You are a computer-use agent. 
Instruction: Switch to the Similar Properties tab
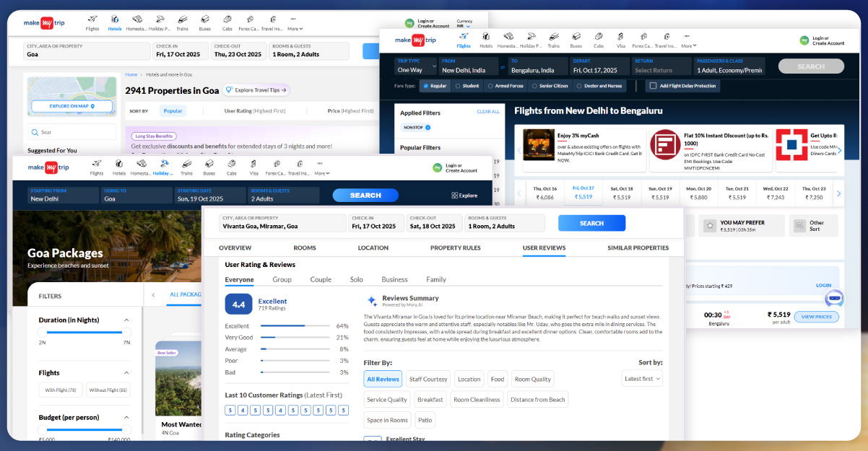pyautogui.click(x=638, y=248)
